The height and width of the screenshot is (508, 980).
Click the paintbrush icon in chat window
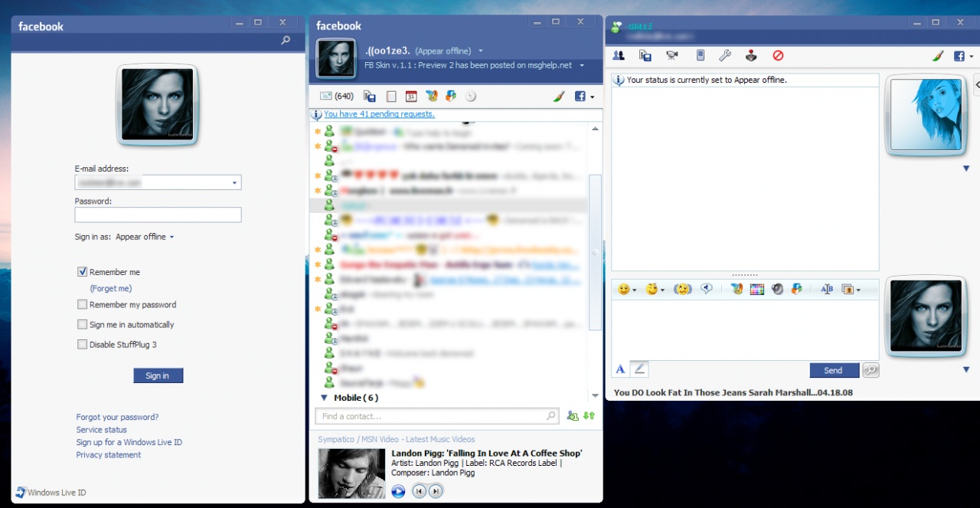click(x=938, y=55)
